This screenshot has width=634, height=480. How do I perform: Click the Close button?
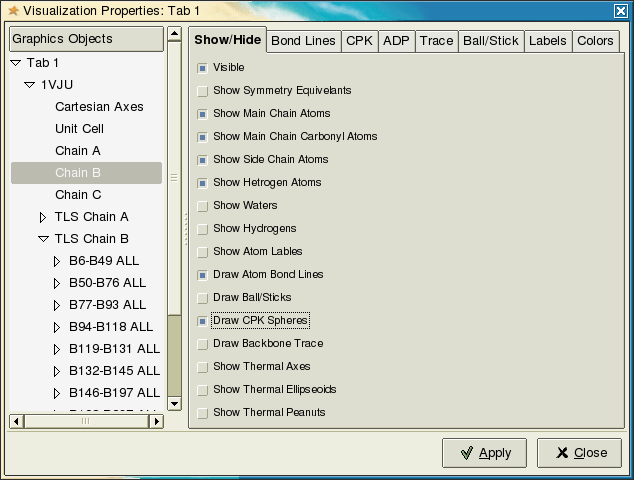click(x=579, y=453)
